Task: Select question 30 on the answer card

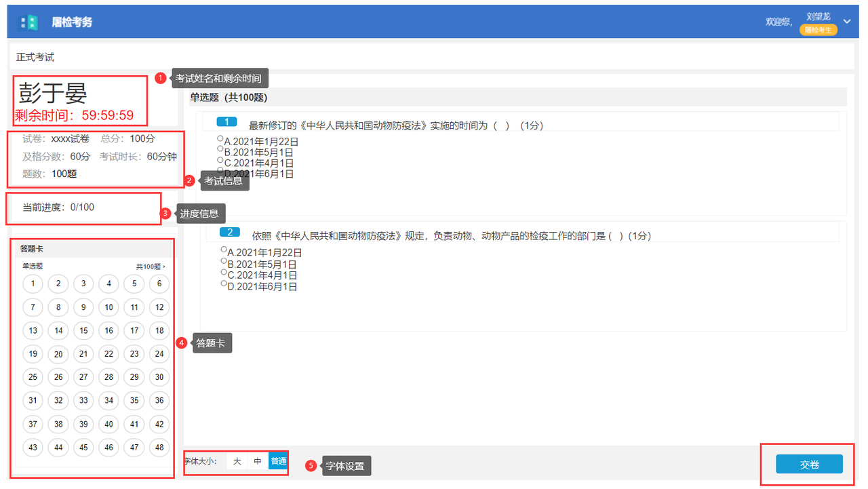Action: [x=159, y=377]
